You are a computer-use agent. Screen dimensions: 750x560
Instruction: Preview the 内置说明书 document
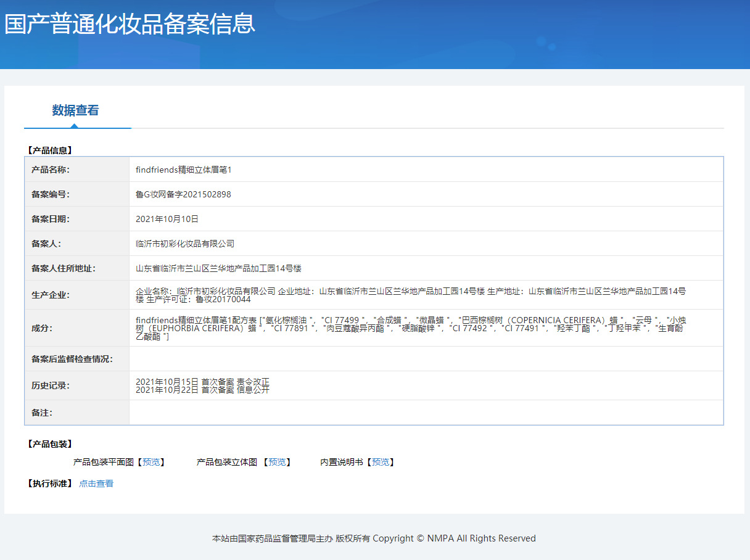tap(381, 462)
